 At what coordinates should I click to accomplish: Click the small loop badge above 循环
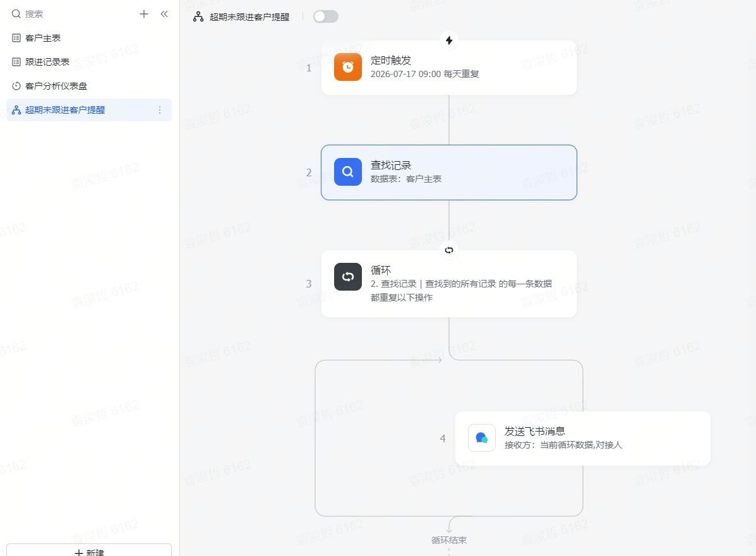(449, 250)
